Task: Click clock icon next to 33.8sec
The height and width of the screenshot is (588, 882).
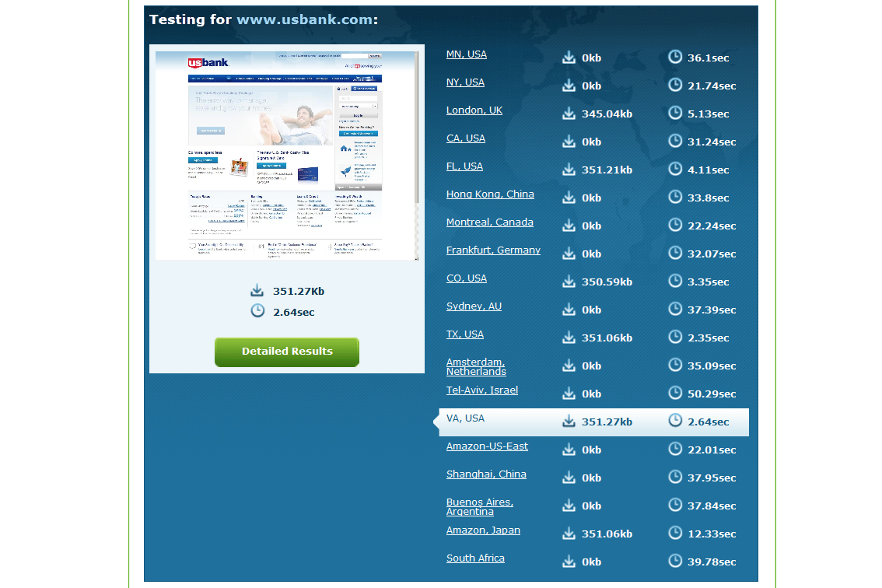Action: point(675,196)
